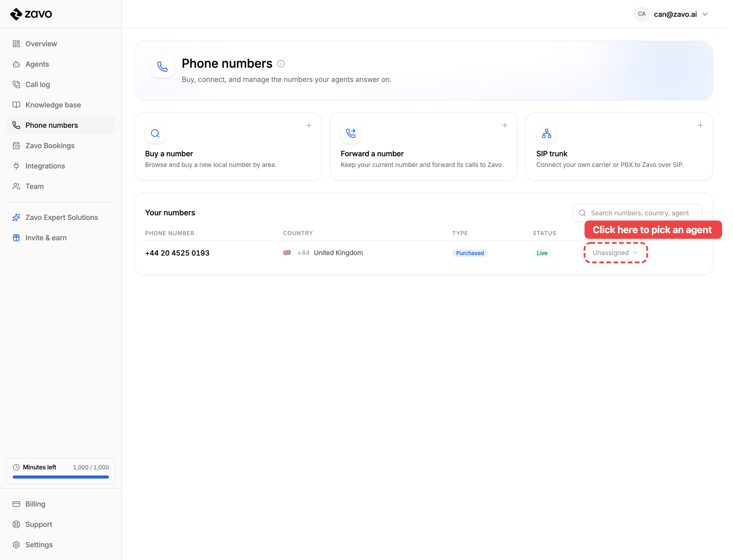Click the United Kingdom flag icon
The width and height of the screenshot is (733, 560).
click(287, 253)
